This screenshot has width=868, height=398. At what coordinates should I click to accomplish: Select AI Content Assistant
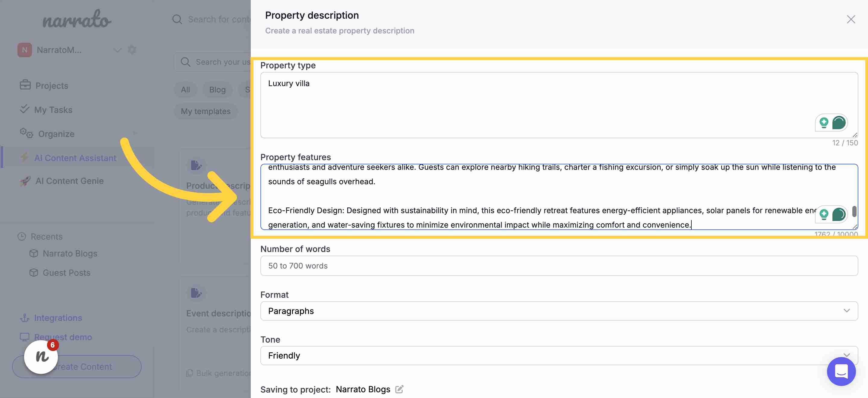pos(75,158)
